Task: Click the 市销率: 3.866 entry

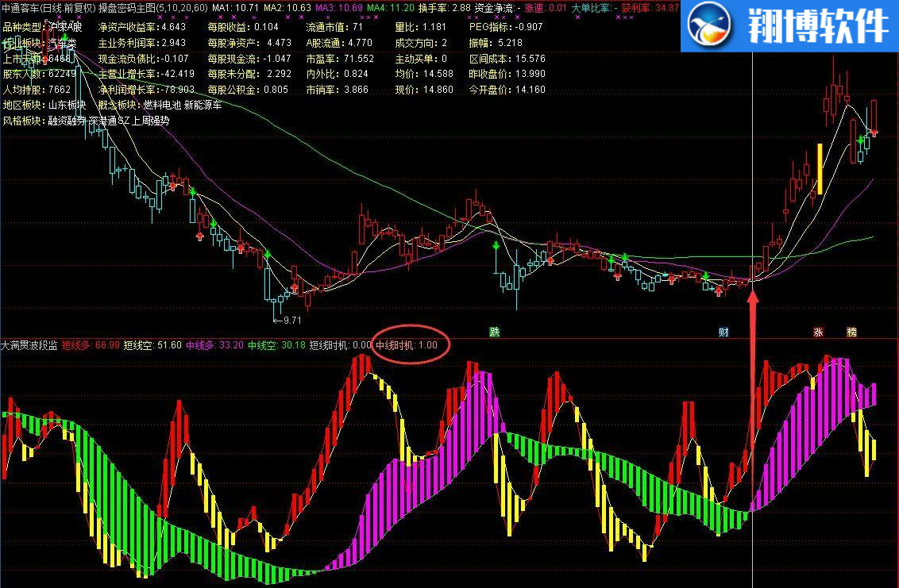Action: [x=337, y=90]
